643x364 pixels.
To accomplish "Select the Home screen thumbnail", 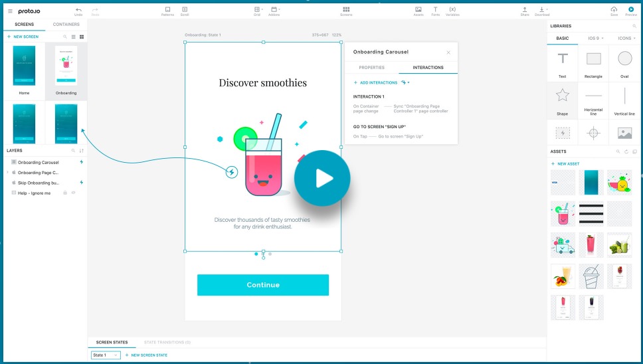I will coord(24,67).
